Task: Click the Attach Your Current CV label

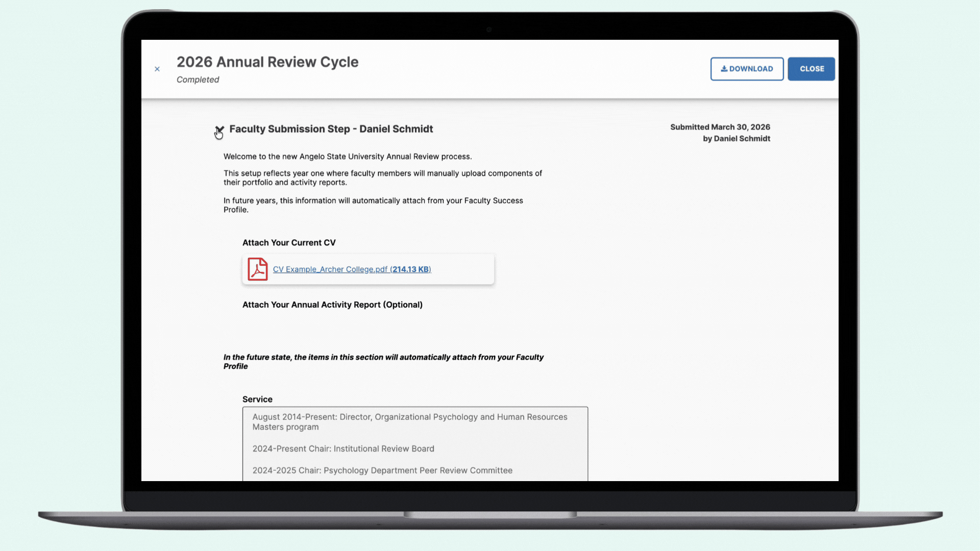Action: pyautogui.click(x=289, y=243)
